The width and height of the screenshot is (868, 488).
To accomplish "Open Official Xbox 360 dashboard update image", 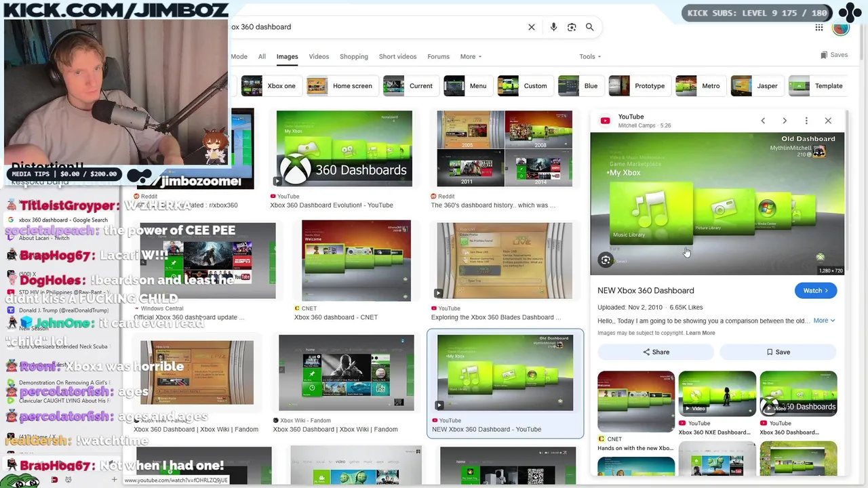I will [208, 261].
